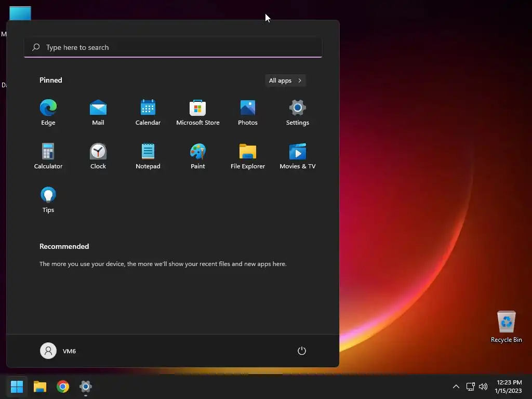The width and height of the screenshot is (532, 399).
Task: Open File Explorer from pinned apps
Action: [x=248, y=156]
